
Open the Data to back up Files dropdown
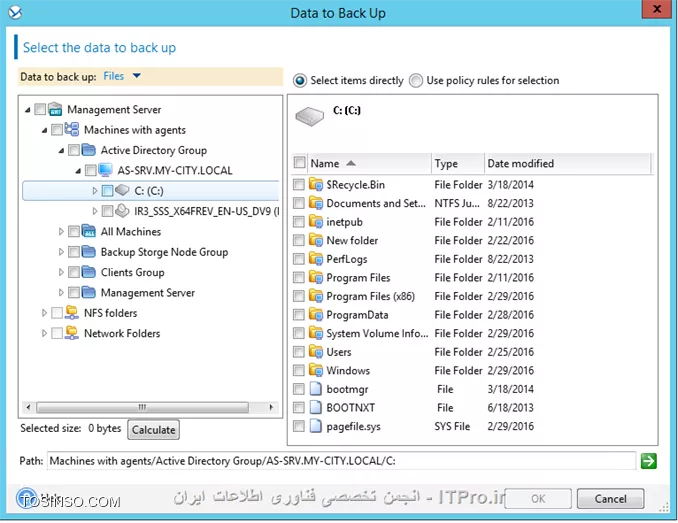click(122, 76)
